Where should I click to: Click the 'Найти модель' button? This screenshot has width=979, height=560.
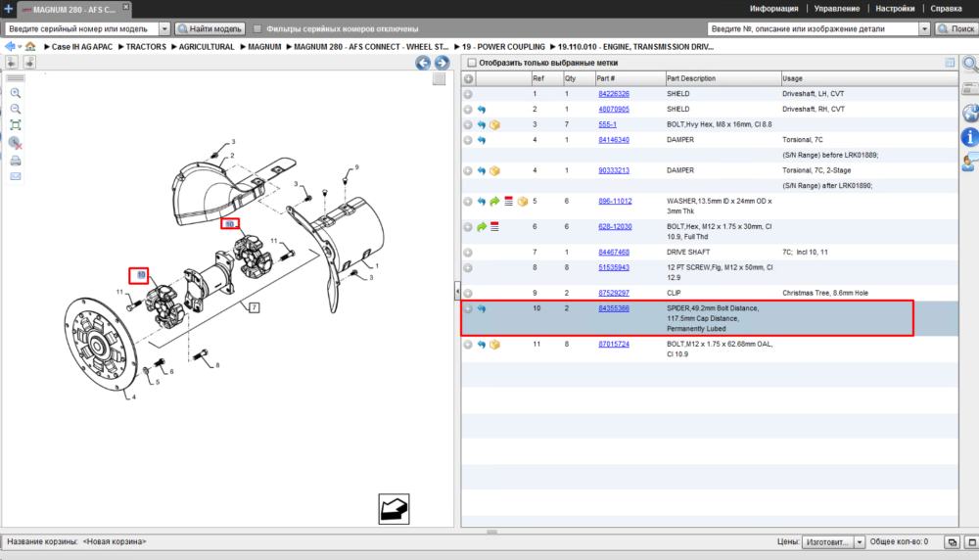click(x=210, y=28)
